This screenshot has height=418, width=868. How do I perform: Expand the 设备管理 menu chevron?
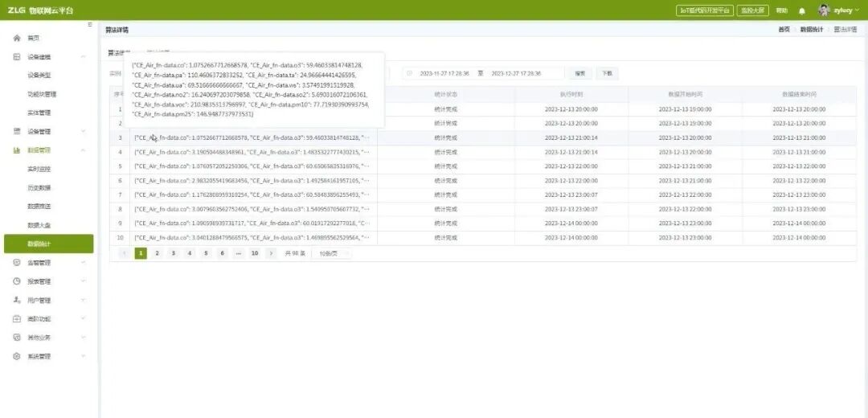tap(83, 131)
